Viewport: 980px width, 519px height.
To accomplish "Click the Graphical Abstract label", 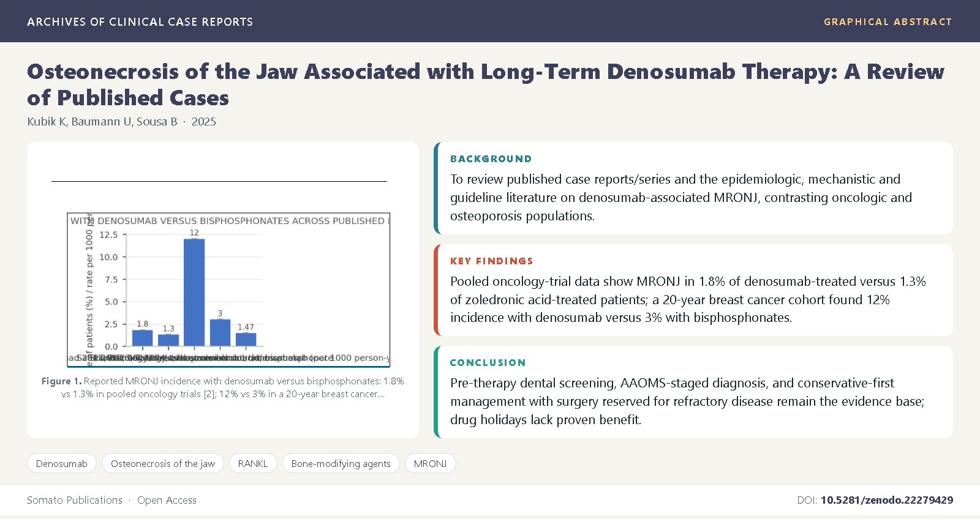I will [x=888, y=21].
